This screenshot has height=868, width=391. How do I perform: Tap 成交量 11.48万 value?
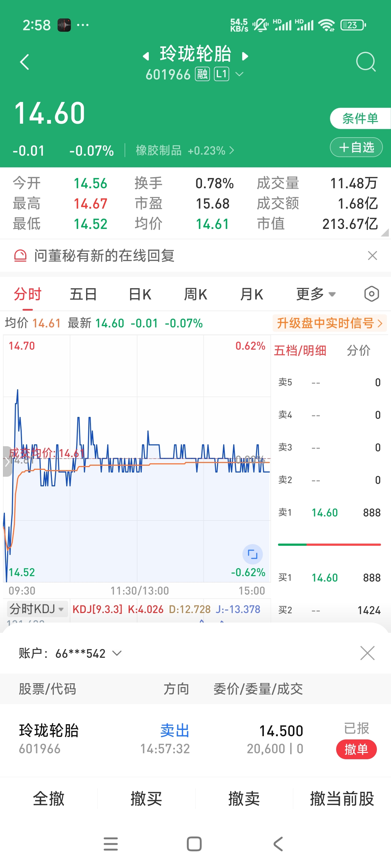pyautogui.click(x=354, y=183)
